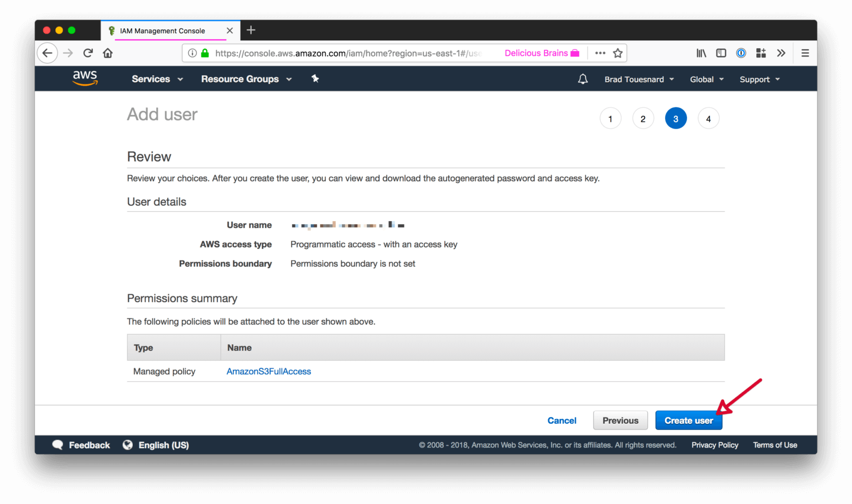This screenshot has width=852, height=504.
Task: Open Firefox library icon
Action: pos(701,53)
